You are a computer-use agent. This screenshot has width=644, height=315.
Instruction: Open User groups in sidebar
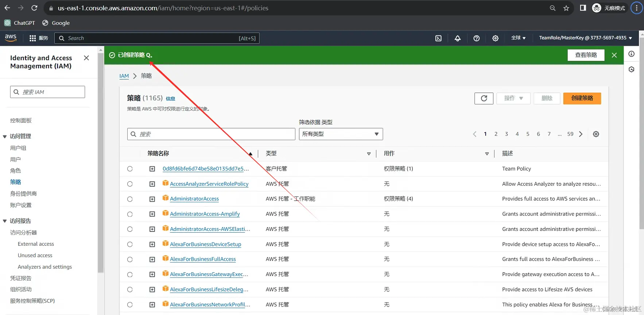coord(18,148)
